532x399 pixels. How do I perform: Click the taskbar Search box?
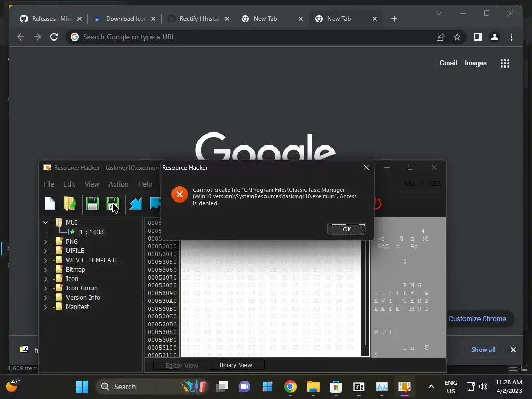pos(152,387)
